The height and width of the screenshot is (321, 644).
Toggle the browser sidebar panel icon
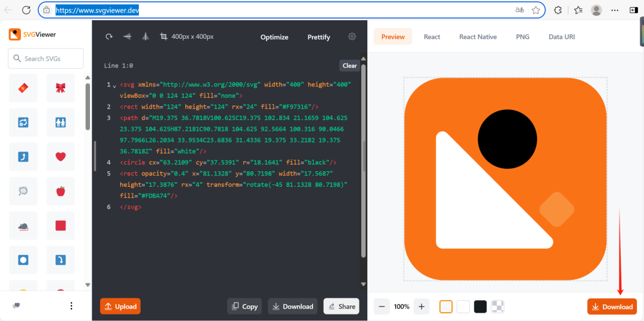point(633,10)
